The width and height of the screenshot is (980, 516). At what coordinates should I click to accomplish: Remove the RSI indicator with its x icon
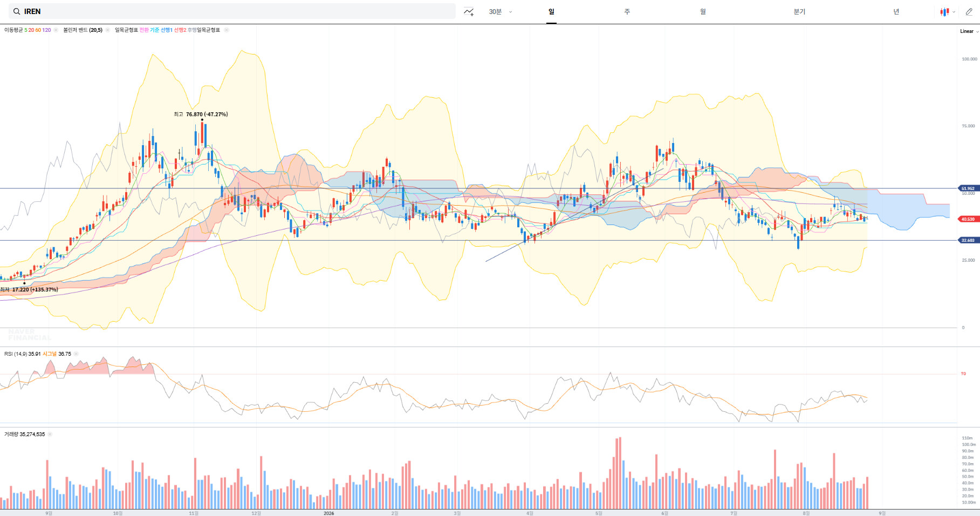(x=76, y=354)
